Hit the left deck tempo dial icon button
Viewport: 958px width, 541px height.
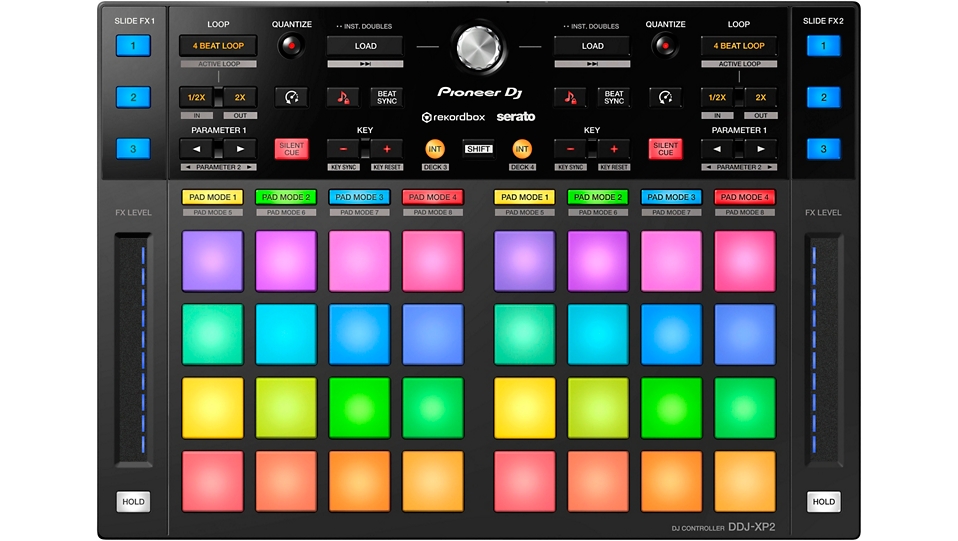(291, 97)
